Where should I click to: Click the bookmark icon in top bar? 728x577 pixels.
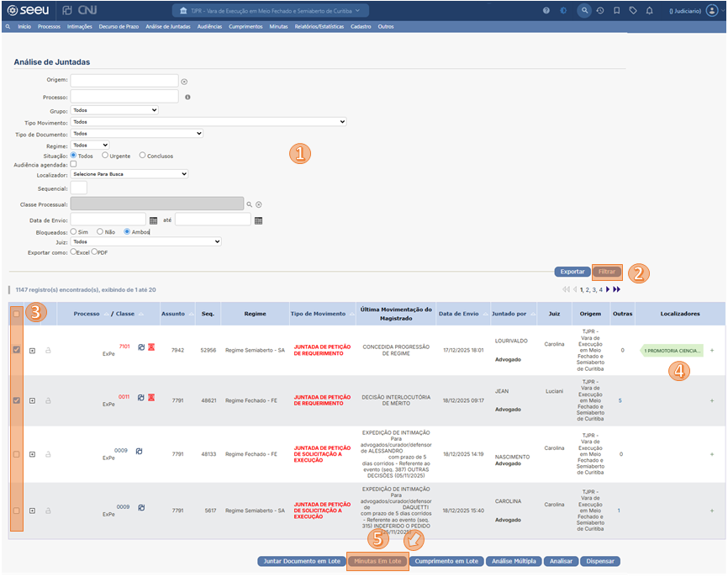[616, 10]
